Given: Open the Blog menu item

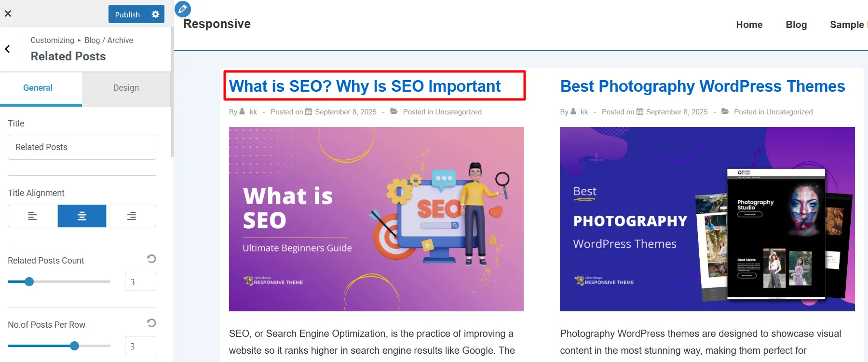Looking at the screenshot, I should (796, 25).
